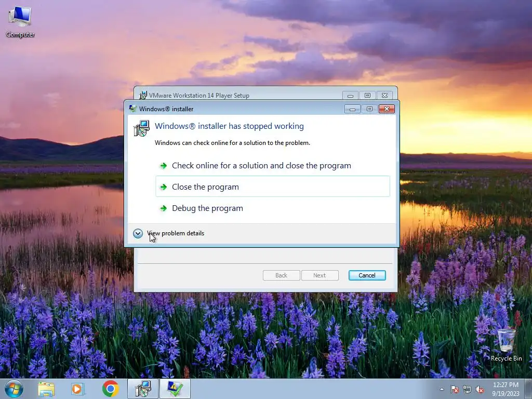Open Windows Explorer from the taskbar

coord(46,389)
